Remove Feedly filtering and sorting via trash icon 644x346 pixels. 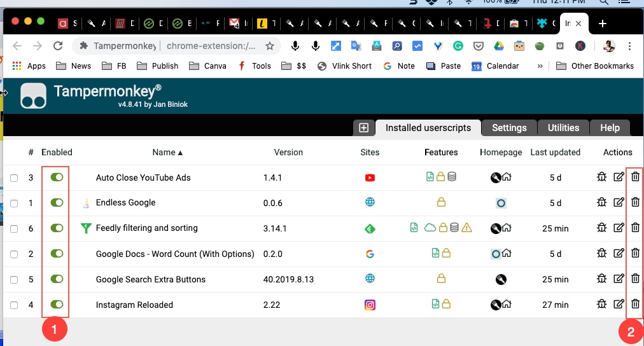click(x=635, y=228)
